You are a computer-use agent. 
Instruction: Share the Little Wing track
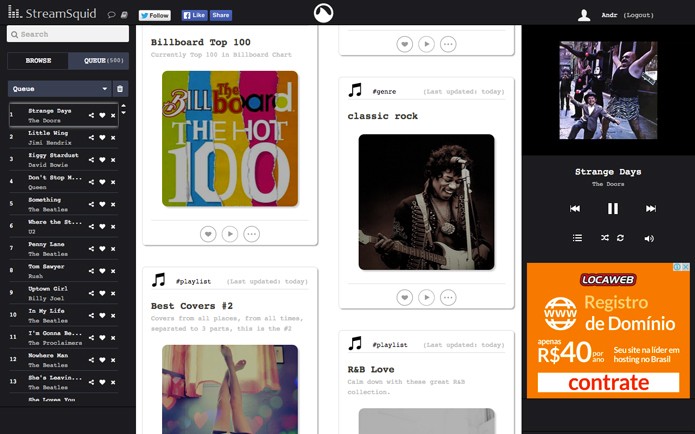pyautogui.click(x=91, y=137)
